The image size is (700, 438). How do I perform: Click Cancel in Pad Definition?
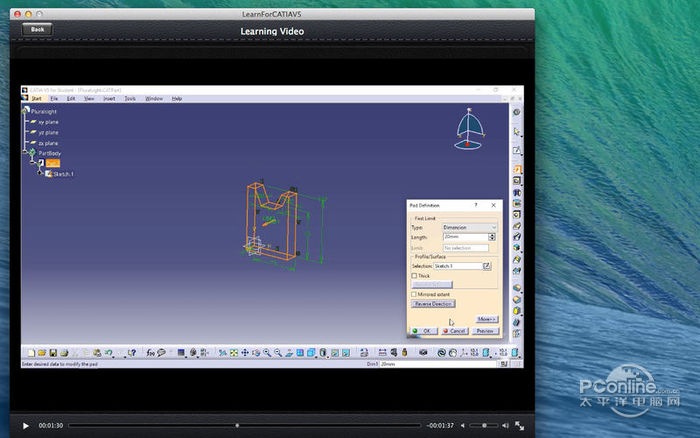click(453, 330)
